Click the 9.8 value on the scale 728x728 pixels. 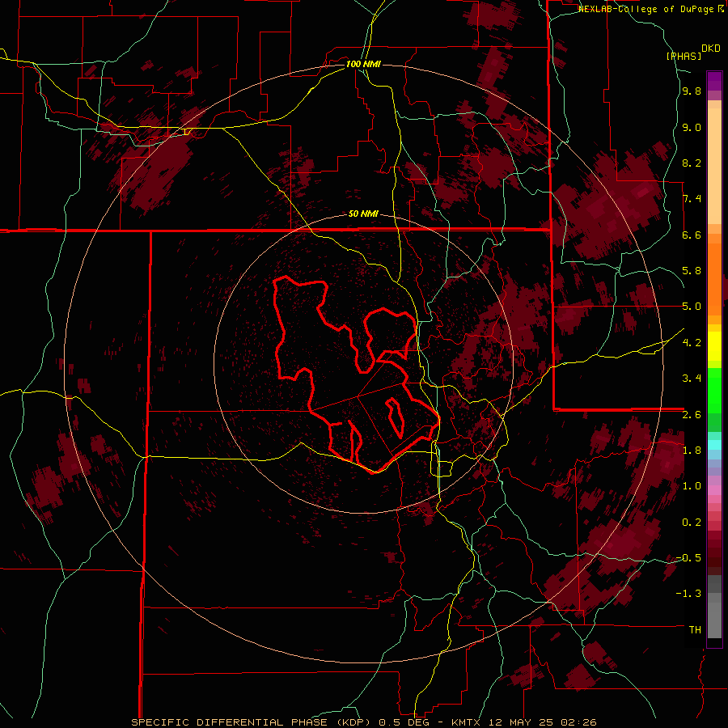point(692,91)
